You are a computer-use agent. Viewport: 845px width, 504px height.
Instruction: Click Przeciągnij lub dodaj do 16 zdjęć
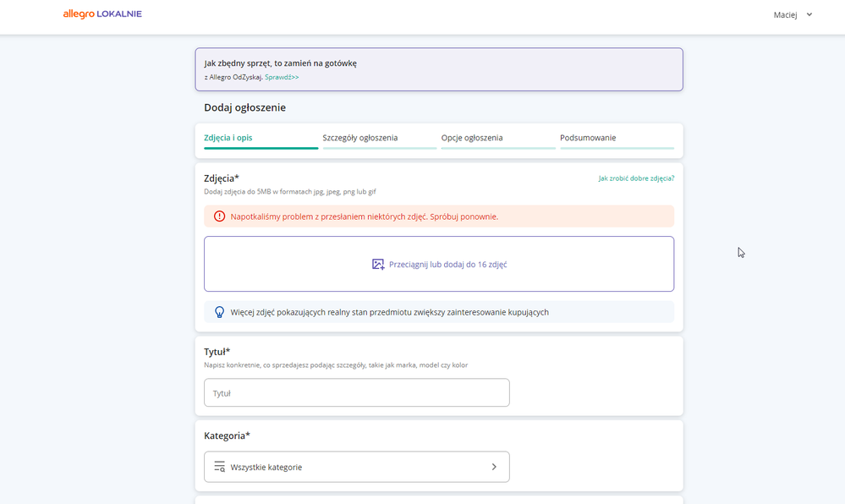tap(447, 265)
